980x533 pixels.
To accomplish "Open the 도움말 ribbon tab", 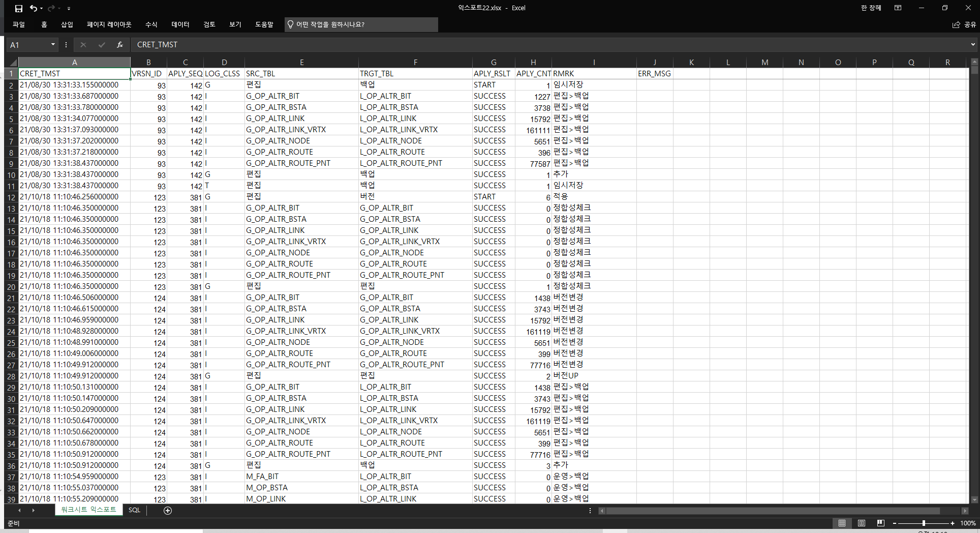I will (264, 24).
